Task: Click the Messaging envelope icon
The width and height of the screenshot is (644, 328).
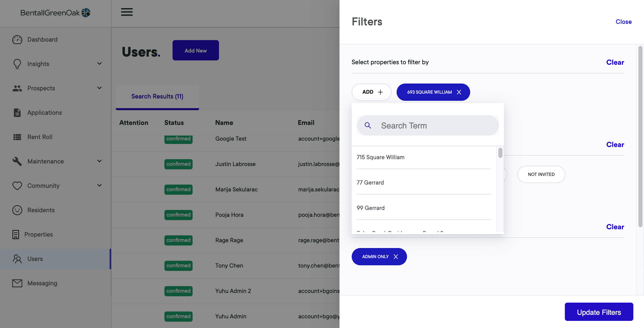Action: 17,283
